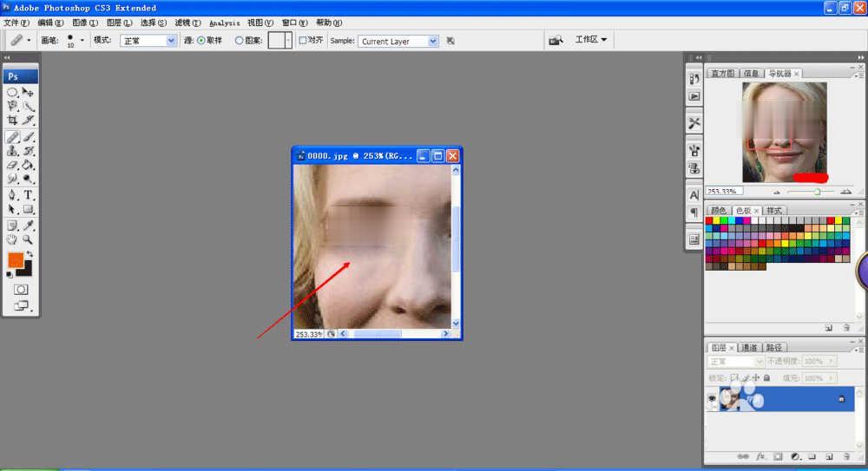Screen dimensions: 868x471
Task: Open the 工作区 workspace dropdown
Action: [x=590, y=39]
